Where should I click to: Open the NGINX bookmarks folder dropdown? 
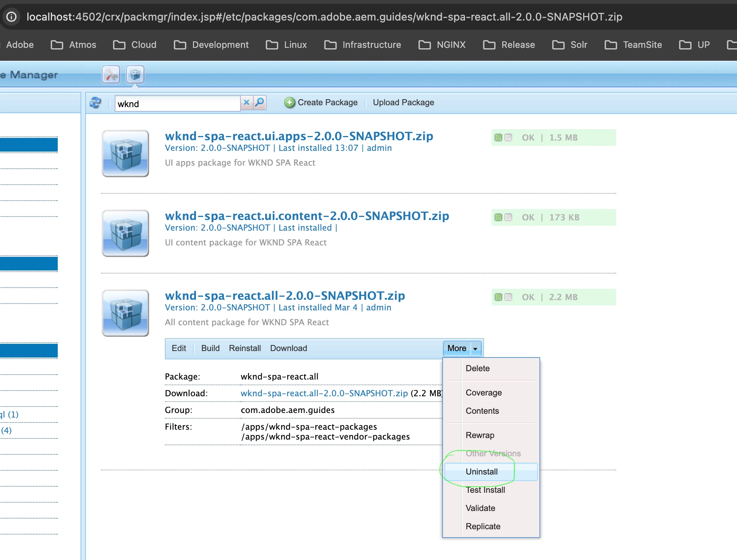[442, 45]
